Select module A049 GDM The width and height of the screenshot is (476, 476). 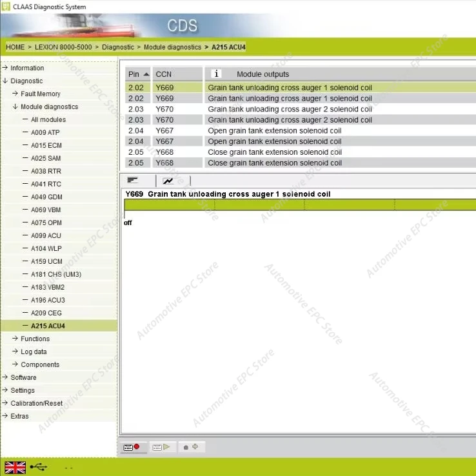pyautogui.click(x=46, y=197)
